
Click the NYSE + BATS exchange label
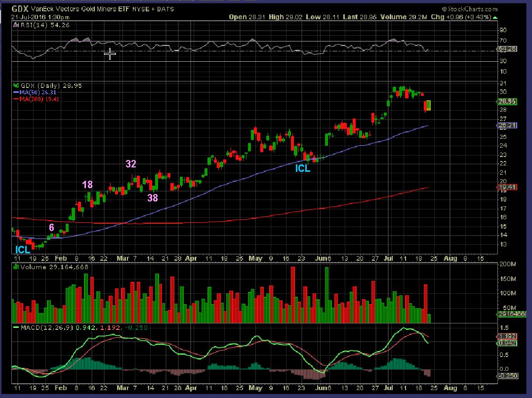coord(153,9)
